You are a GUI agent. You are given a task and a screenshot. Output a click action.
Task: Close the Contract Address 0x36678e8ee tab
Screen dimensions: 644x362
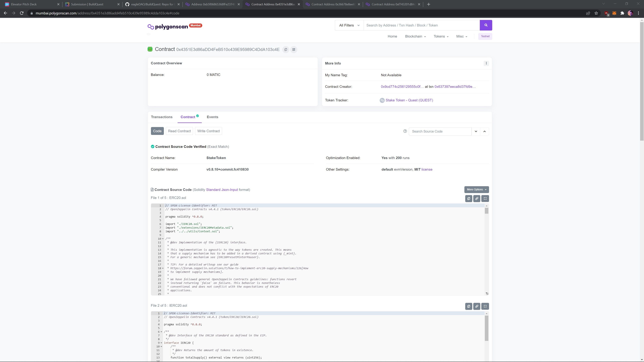(x=359, y=4)
